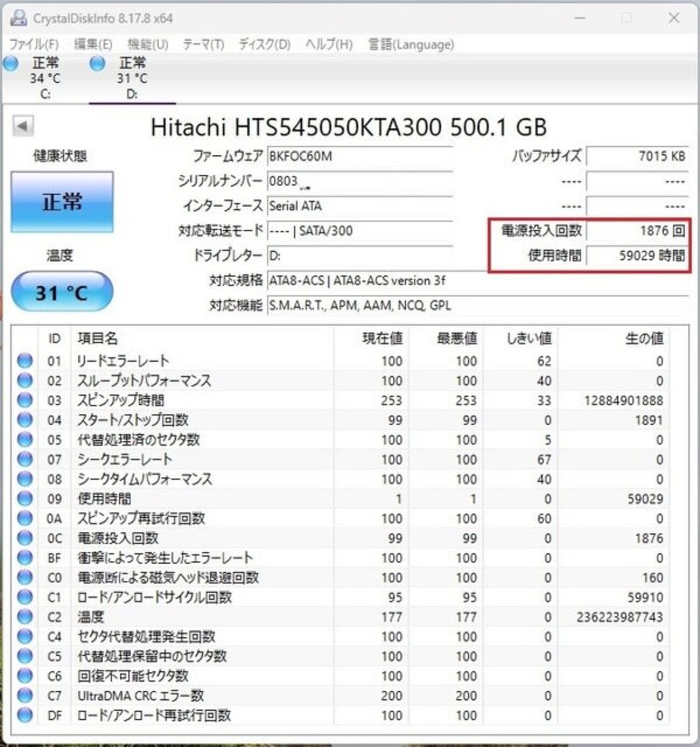
Task: Open the 言語(Language) menu
Action: [411, 44]
